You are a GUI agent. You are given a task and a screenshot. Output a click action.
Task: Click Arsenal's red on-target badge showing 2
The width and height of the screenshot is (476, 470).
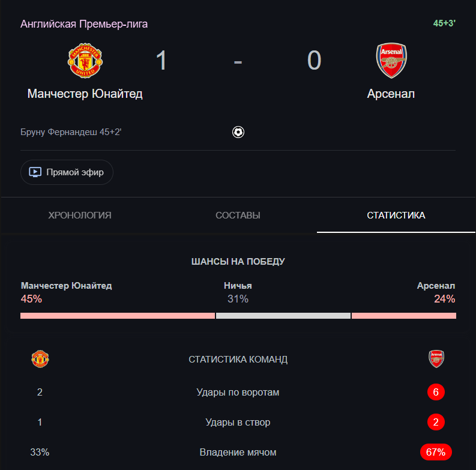tap(436, 423)
